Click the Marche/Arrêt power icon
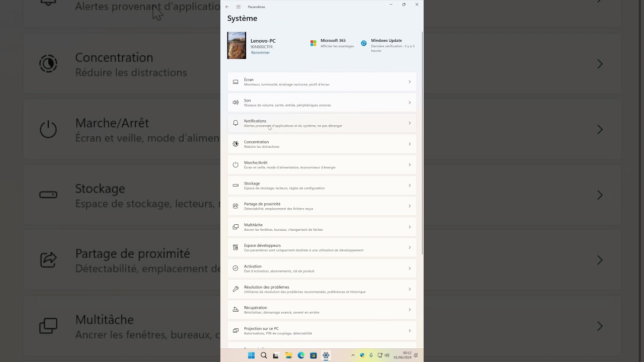Viewport: 644px width, 362px height. (x=235, y=165)
